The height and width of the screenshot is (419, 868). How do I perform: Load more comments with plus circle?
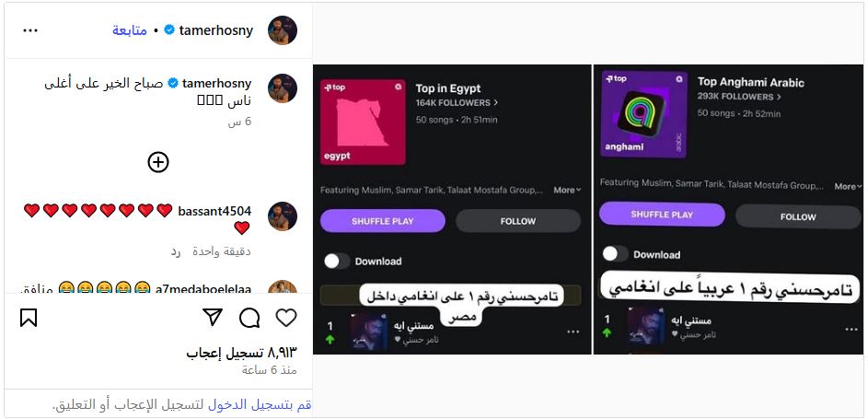click(158, 162)
